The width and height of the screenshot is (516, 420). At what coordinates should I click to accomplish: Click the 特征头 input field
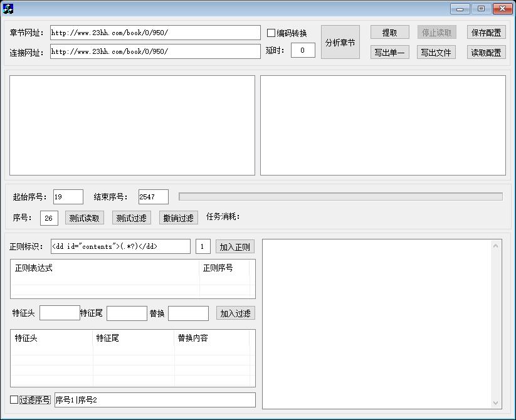[x=60, y=313]
